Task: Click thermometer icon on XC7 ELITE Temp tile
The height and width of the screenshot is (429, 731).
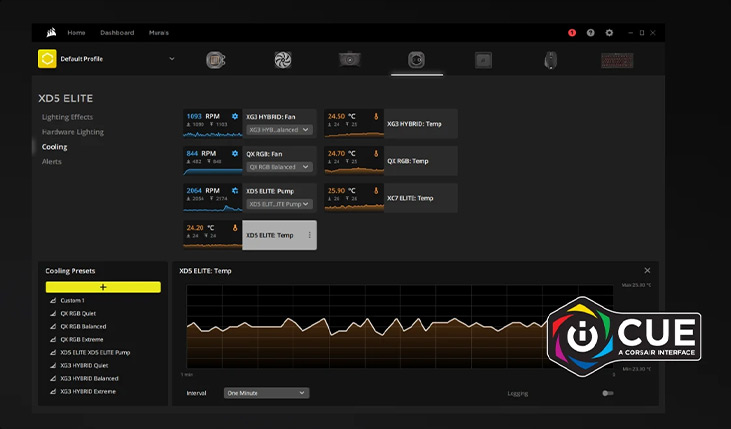Action: pos(376,190)
